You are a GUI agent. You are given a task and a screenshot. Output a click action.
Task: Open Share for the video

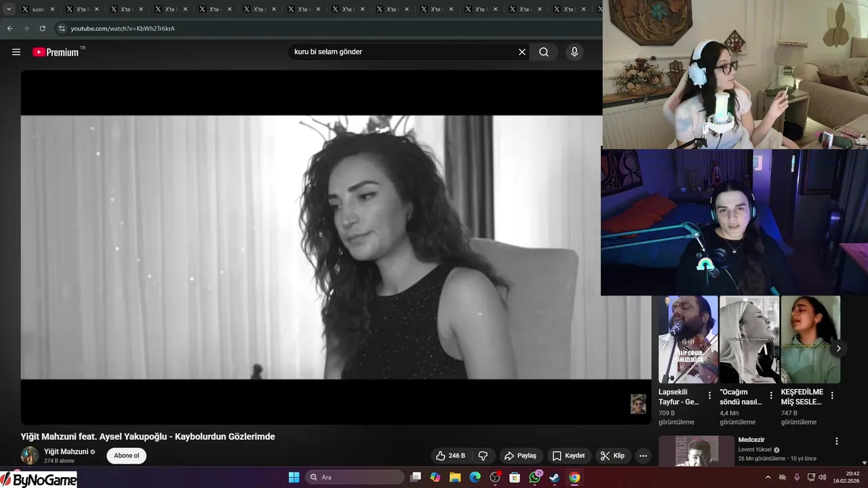tap(521, 455)
